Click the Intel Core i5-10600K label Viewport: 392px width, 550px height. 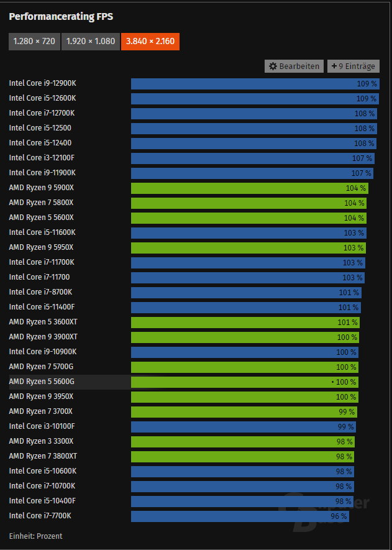coord(42,471)
